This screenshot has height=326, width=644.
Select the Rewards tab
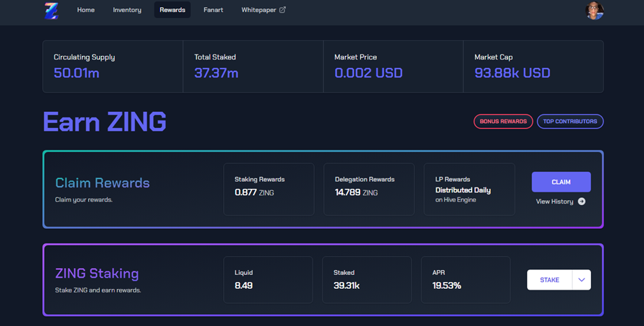click(x=172, y=10)
